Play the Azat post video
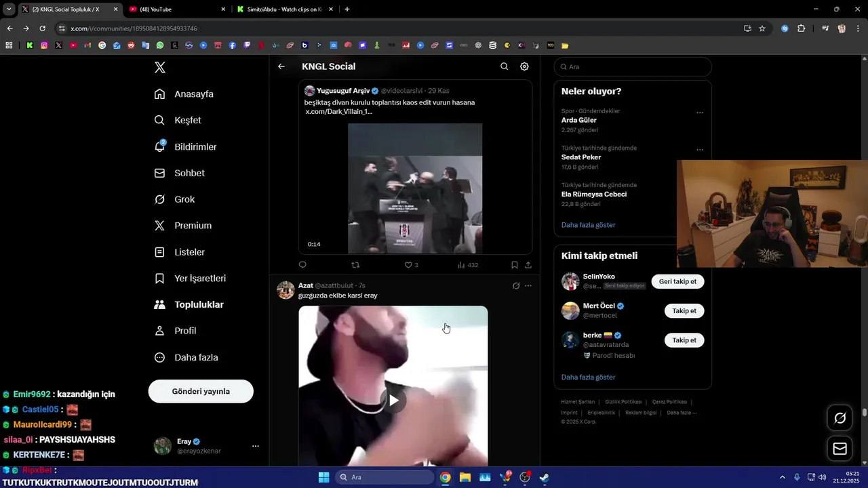This screenshot has width=868, height=488. pyautogui.click(x=393, y=400)
